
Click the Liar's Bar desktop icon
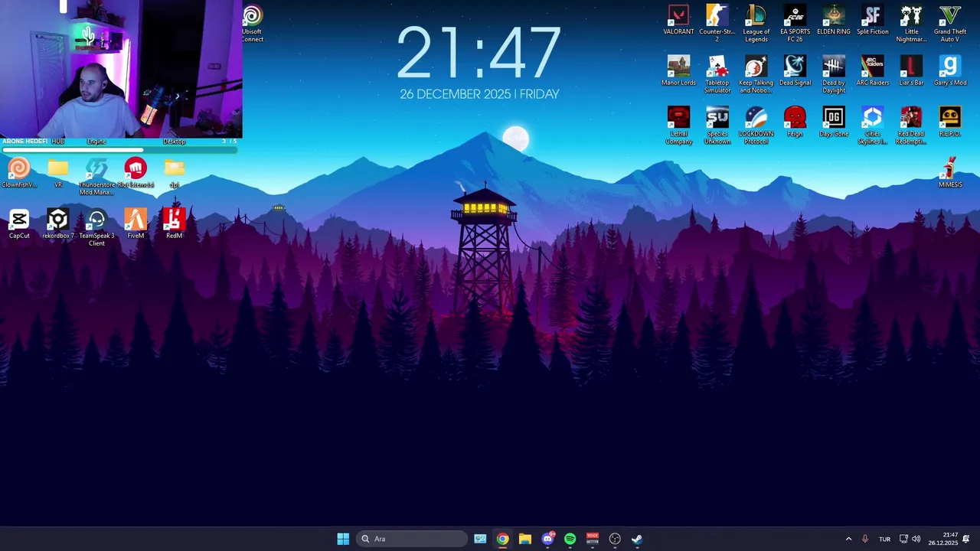(x=911, y=71)
